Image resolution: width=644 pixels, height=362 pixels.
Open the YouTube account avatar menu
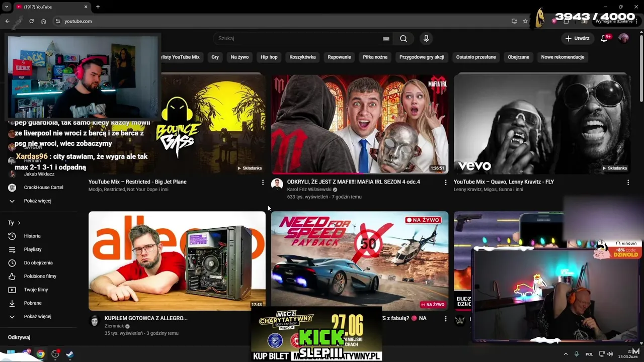point(623,39)
